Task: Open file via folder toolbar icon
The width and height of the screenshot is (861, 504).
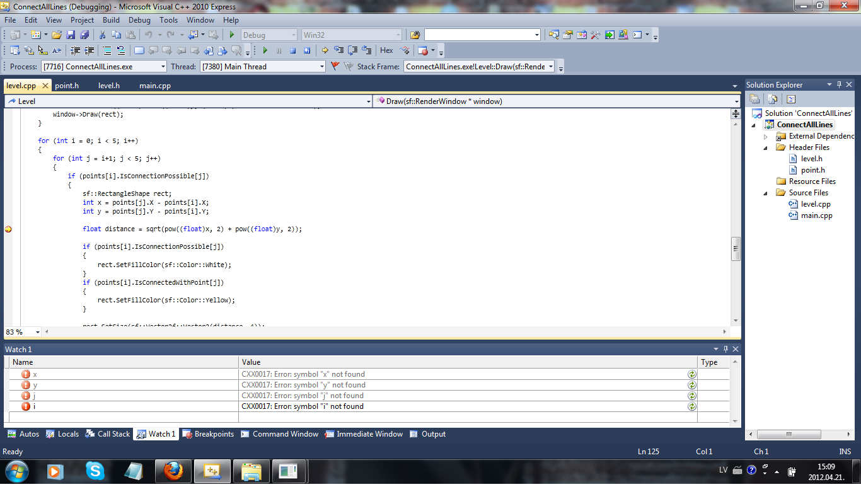Action: coord(57,35)
